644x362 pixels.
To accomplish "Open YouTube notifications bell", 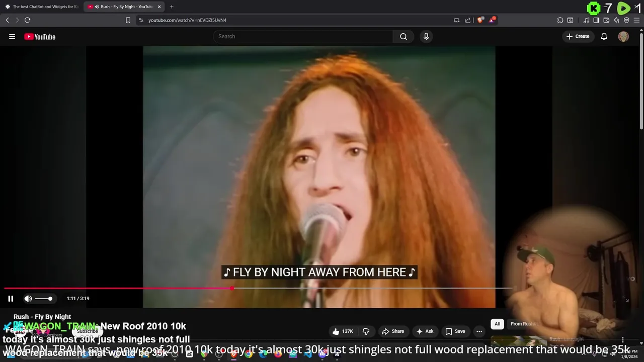I will click(604, 36).
